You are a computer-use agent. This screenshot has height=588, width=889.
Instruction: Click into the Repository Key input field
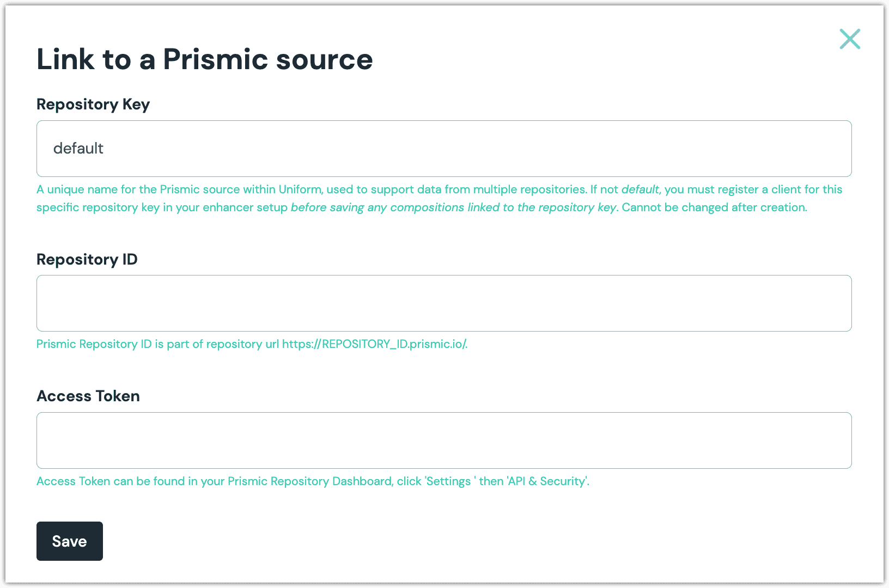point(444,149)
